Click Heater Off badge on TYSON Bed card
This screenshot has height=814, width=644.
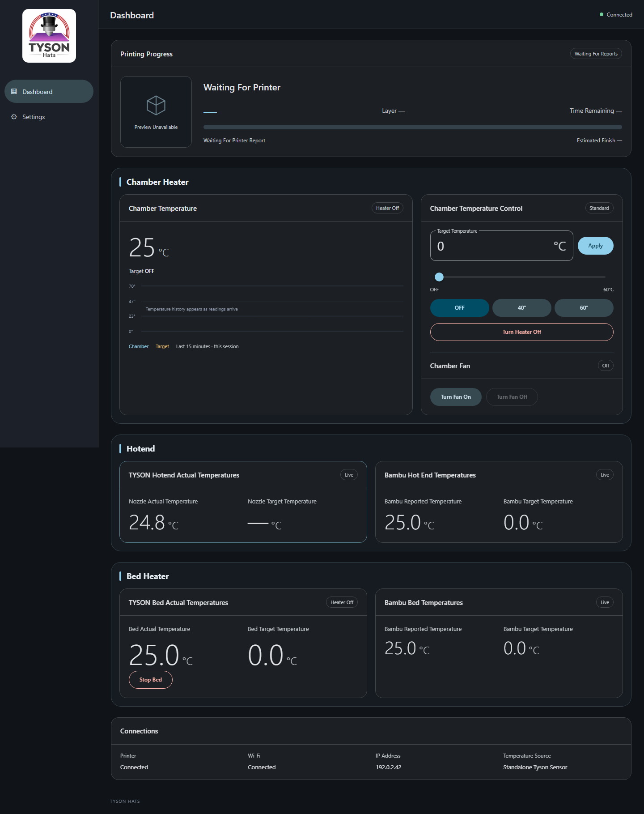tap(342, 602)
